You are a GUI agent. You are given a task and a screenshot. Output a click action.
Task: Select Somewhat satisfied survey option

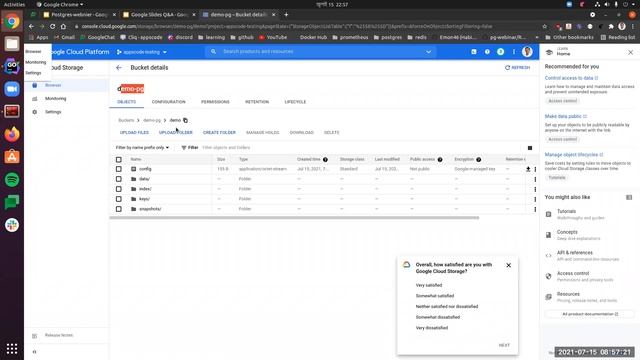pyautogui.click(x=435, y=296)
